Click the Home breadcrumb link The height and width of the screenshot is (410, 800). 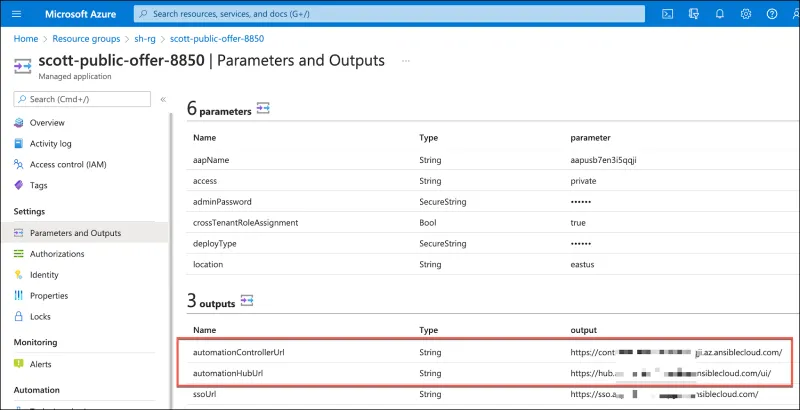(25, 37)
